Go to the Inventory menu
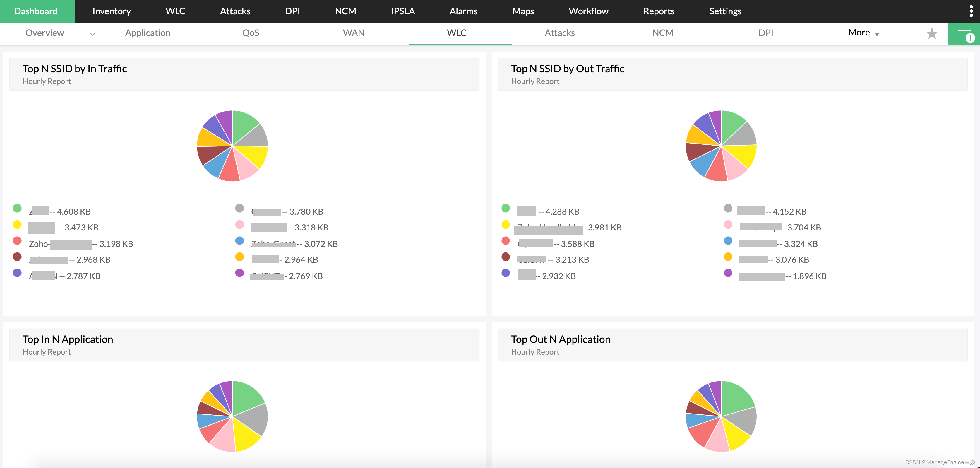Screen dimensions: 980x468 point(112,11)
